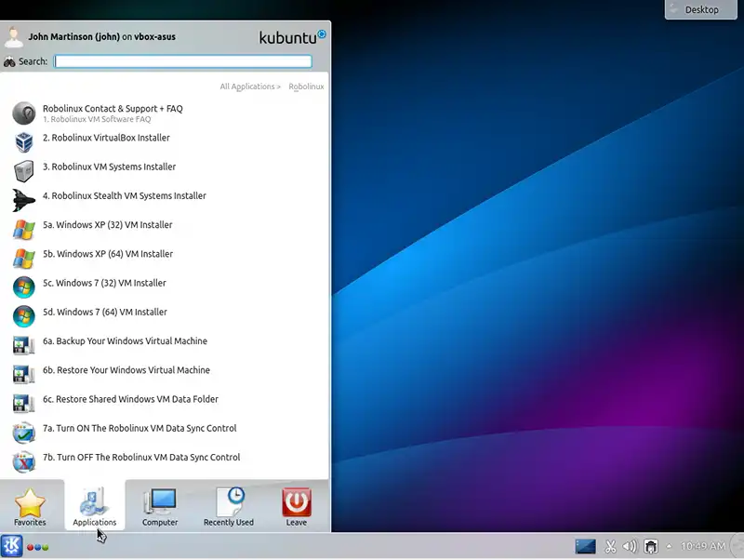Click the Restore Your Windows Virtual Machine icon
This screenshot has height=560, width=744.
click(24, 375)
